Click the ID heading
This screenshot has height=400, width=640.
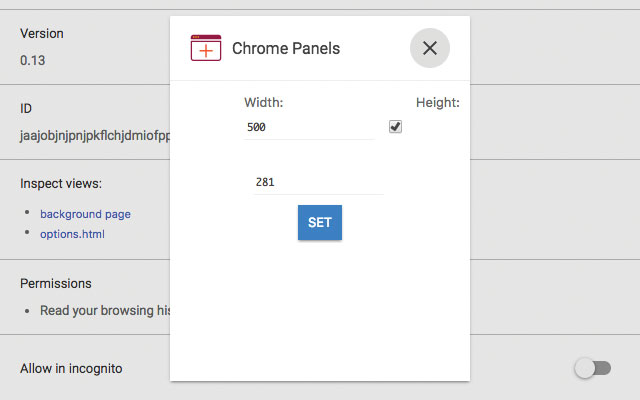(x=27, y=108)
